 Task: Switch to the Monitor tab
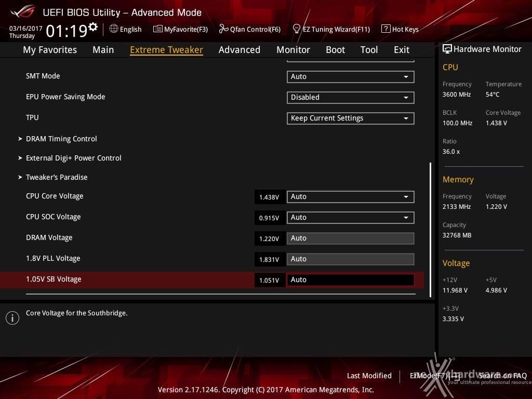pyautogui.click(x=293, y=50)
